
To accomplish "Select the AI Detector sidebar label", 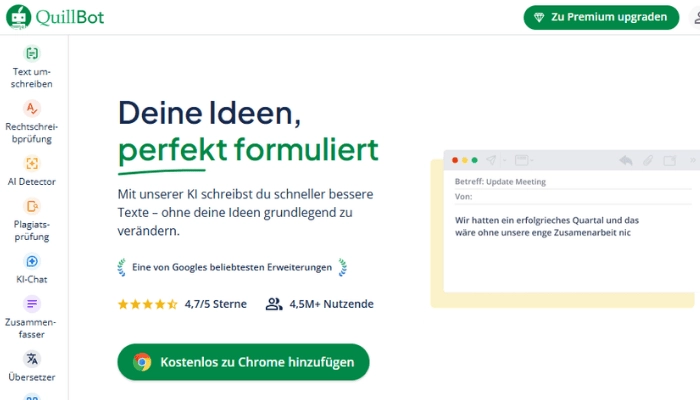I will [32, 182].
